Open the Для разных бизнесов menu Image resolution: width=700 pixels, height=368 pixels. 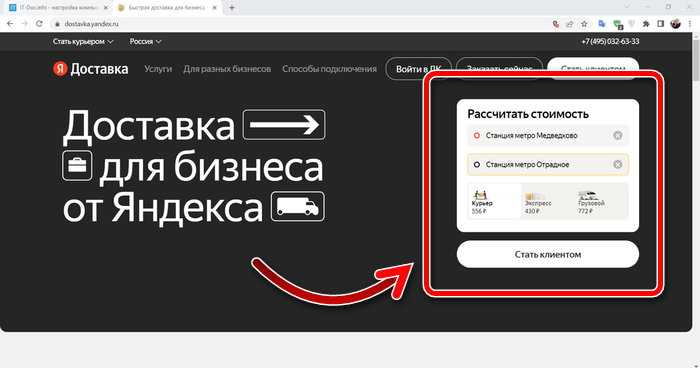[227, 69]
